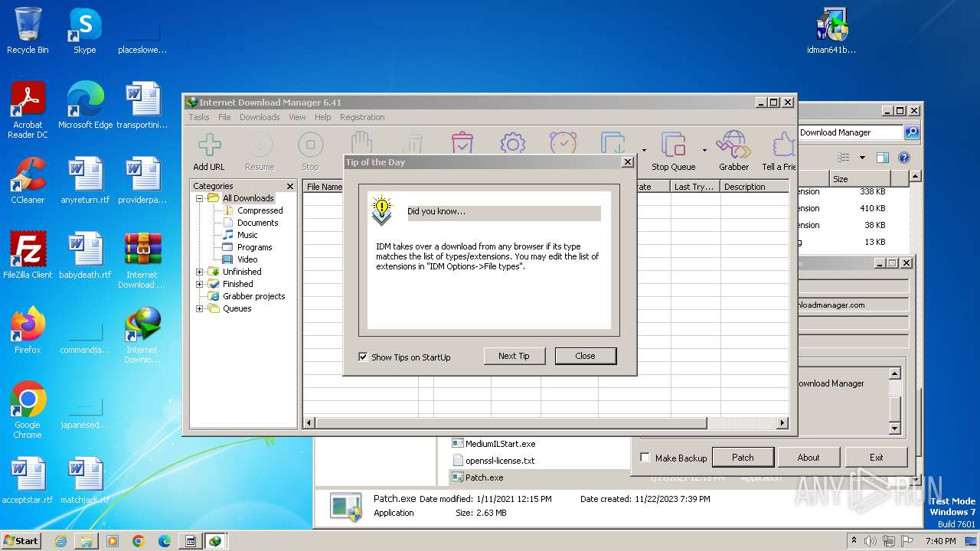
Task: Open the Help menu in IDM
Action: tap(323, 117)
